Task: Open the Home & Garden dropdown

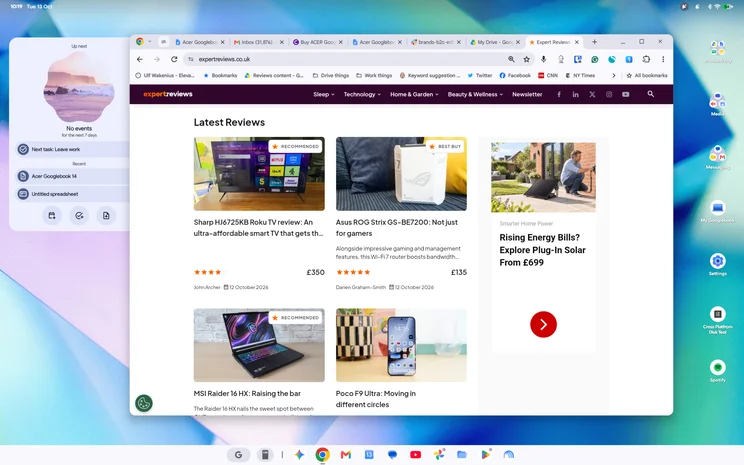Action: (414, 94)
